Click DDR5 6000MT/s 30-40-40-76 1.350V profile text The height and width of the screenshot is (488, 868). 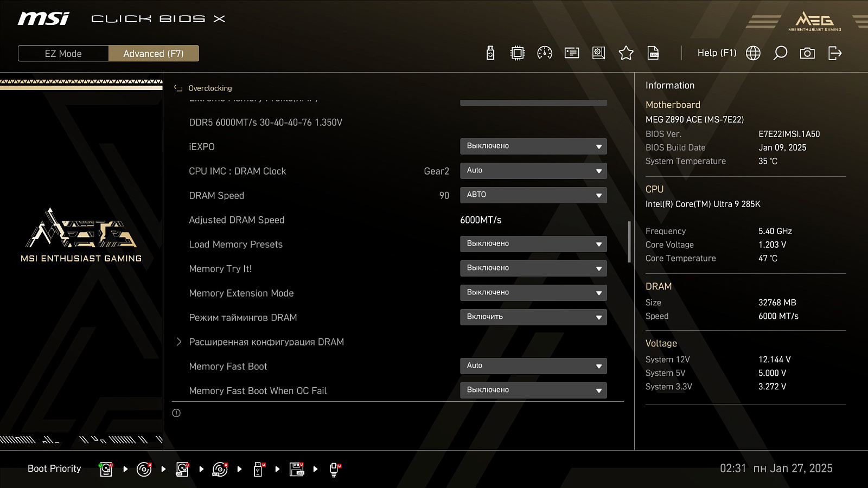point(265,123)
